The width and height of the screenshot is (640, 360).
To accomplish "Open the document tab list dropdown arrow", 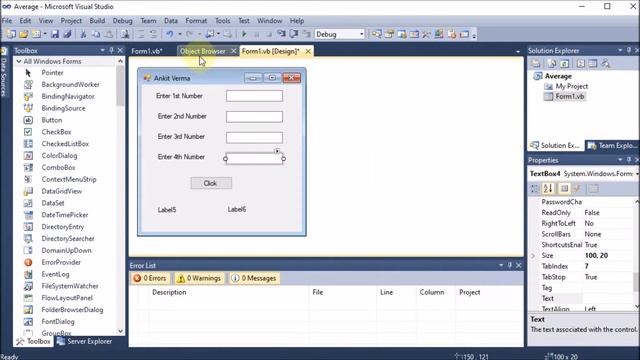I will pyautogui.click(x=518, y=51).
